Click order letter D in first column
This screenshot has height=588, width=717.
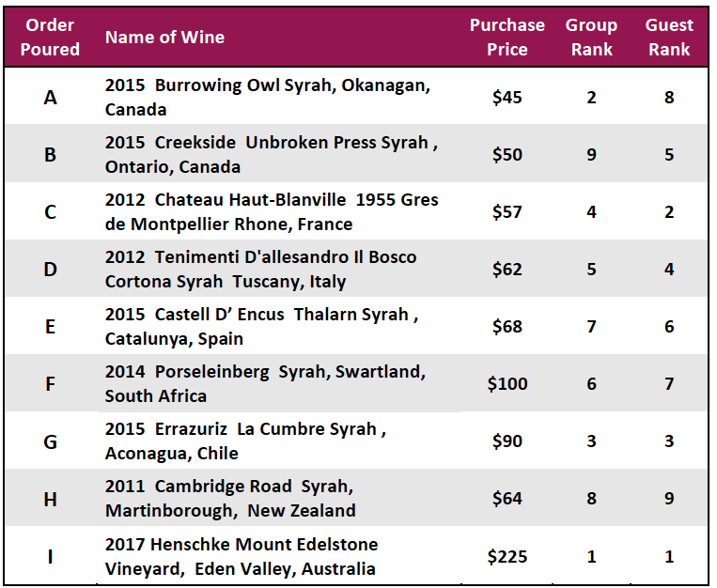click(50, 270)
